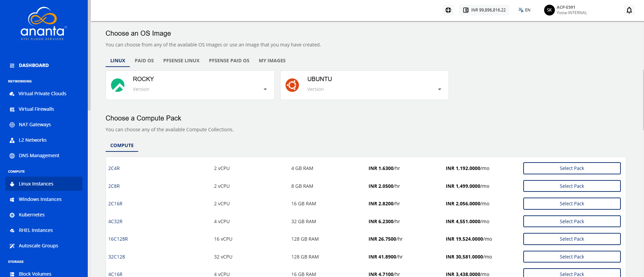Select Pack for 32C128

(x=572, y=257)
